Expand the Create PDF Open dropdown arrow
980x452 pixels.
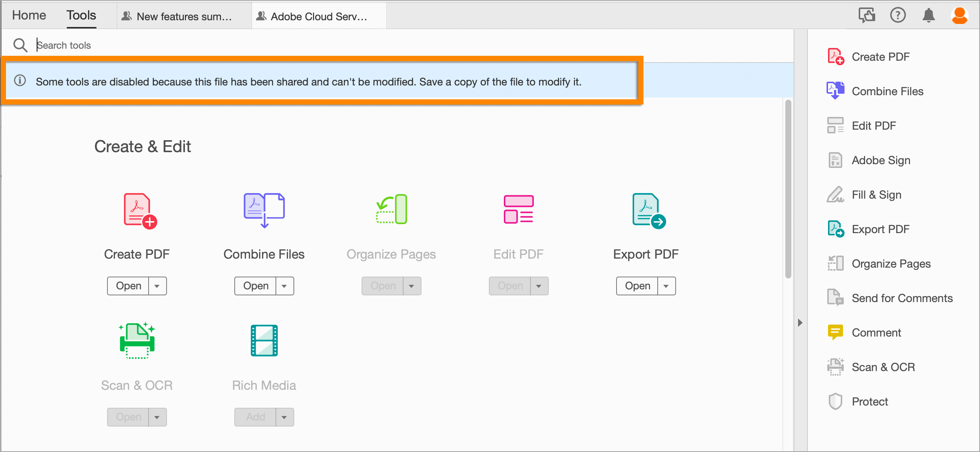(158, 286)
